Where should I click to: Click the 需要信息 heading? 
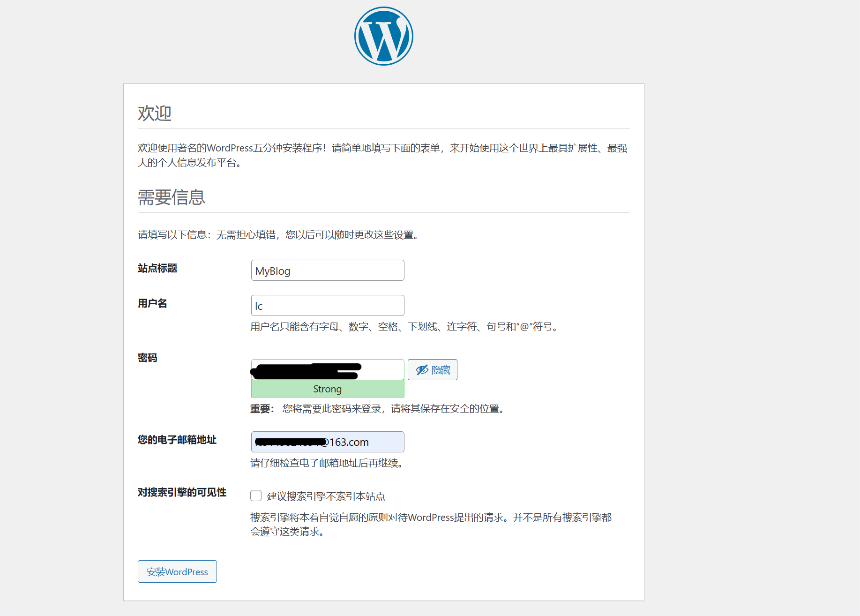pyautogui.click(x=172, y=197)
